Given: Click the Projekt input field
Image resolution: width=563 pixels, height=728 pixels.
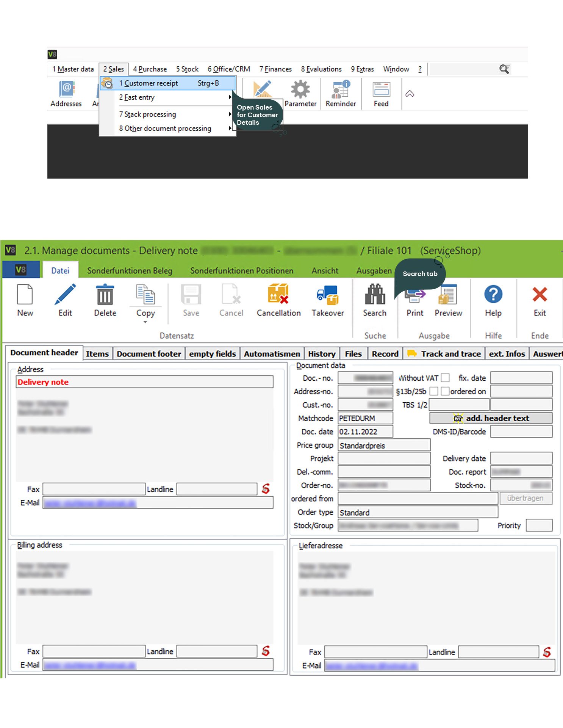Looking at the screenshot, I should click(384, 458).
